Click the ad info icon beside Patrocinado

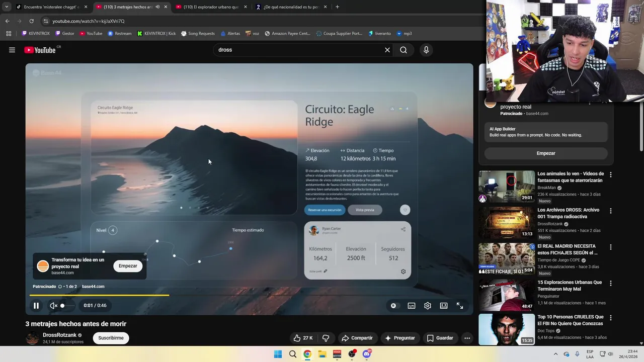[x=60, y=287]
